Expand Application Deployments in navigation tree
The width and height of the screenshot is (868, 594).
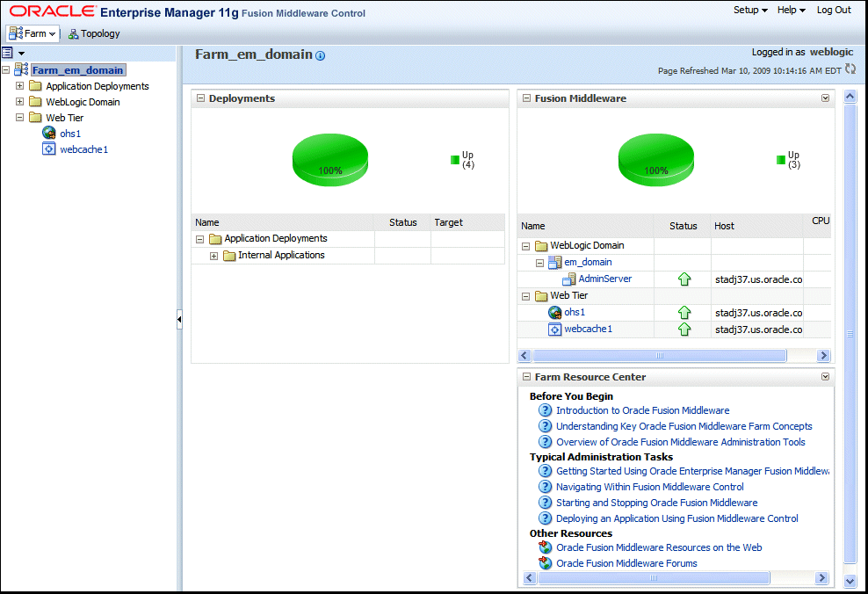click(x=19, y=86)
